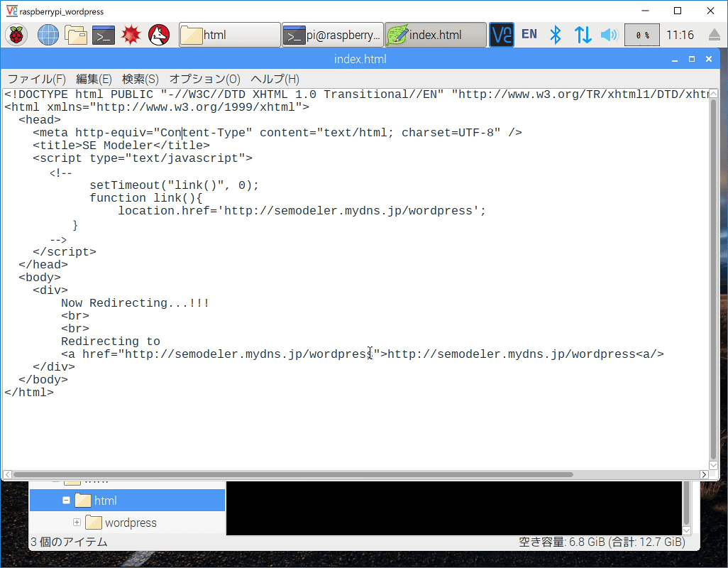Open the Raspberry Pi main menu
This screenshot has width=728, height=568.
[16, 35]
